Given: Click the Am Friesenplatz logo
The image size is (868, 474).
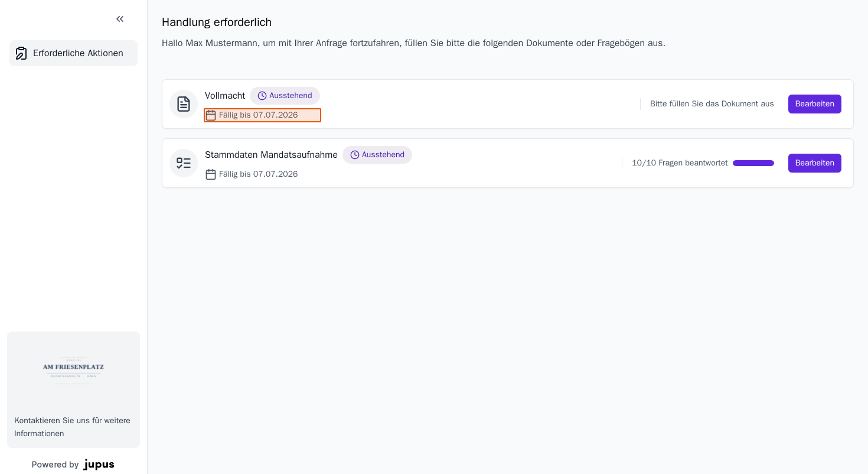Looking at the screenshot, I should [x=73, y=371].
